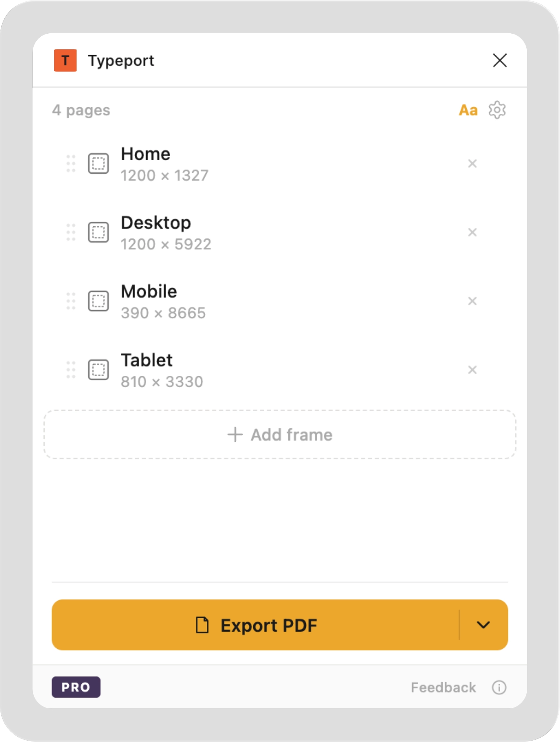Click the PRO badge

[76, 687]
